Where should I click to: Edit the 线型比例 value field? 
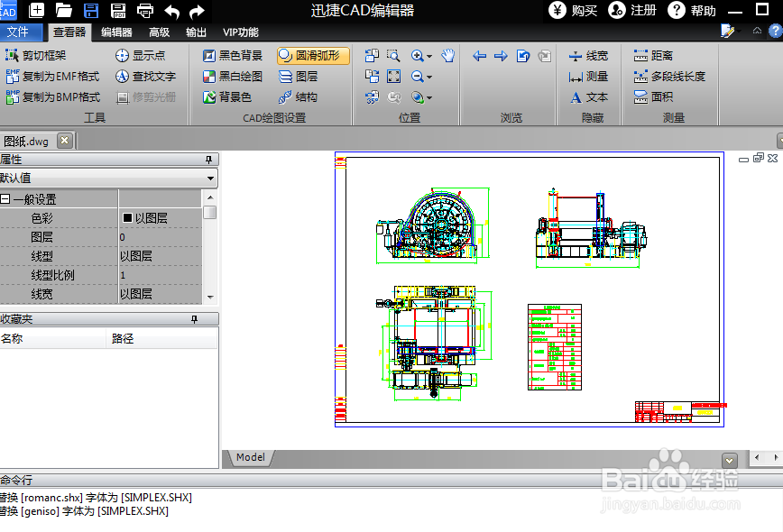tap(160, 276)
